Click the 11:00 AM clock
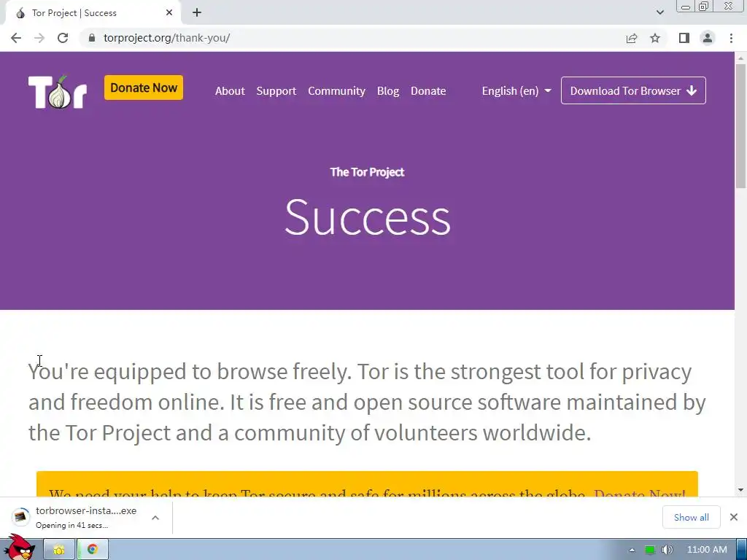The image size is (747, 560). coord(707,550)
